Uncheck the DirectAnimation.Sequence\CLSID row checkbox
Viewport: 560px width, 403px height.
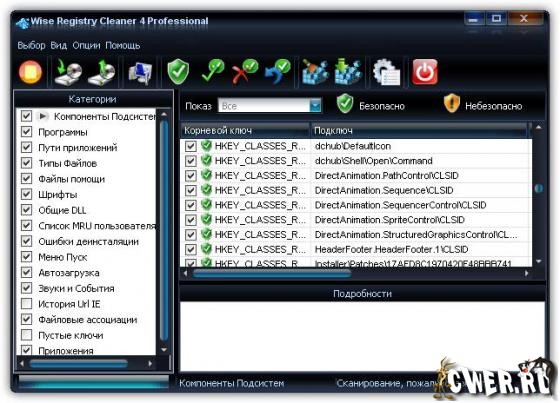pos(191,190)
